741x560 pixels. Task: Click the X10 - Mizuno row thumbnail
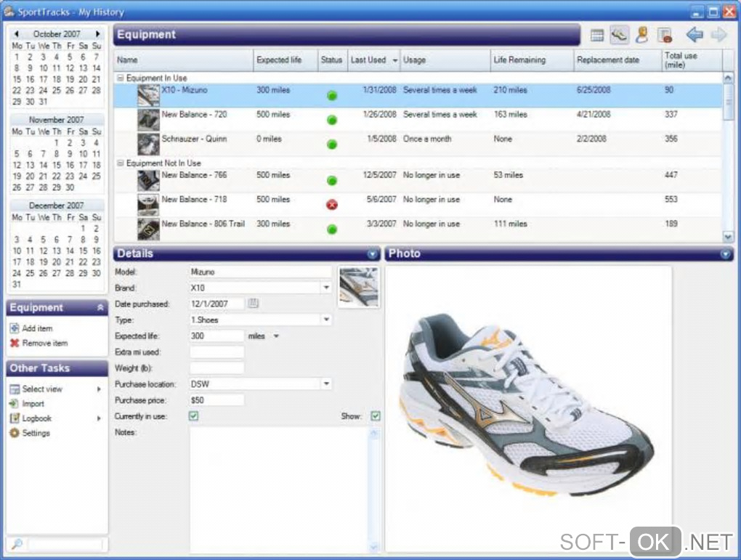coord(148,95)
